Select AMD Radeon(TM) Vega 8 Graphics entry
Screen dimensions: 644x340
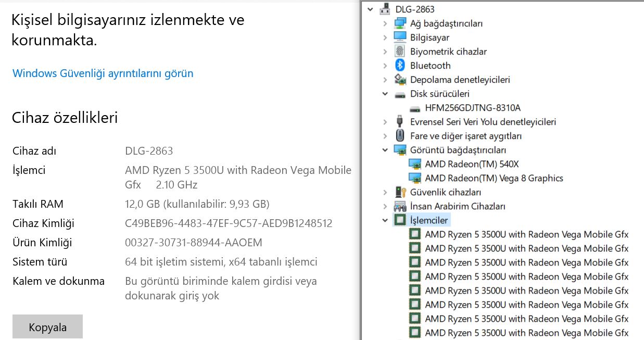[x=494, y=178]
